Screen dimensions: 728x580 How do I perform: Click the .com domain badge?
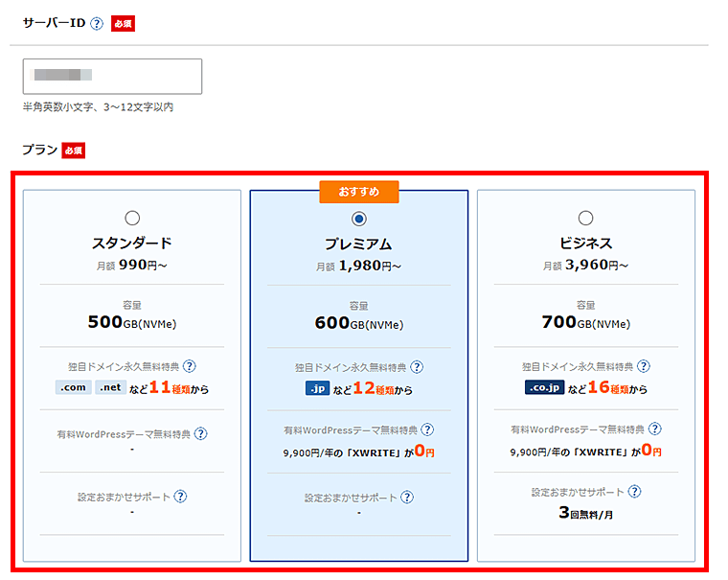(x=74, y=388)
